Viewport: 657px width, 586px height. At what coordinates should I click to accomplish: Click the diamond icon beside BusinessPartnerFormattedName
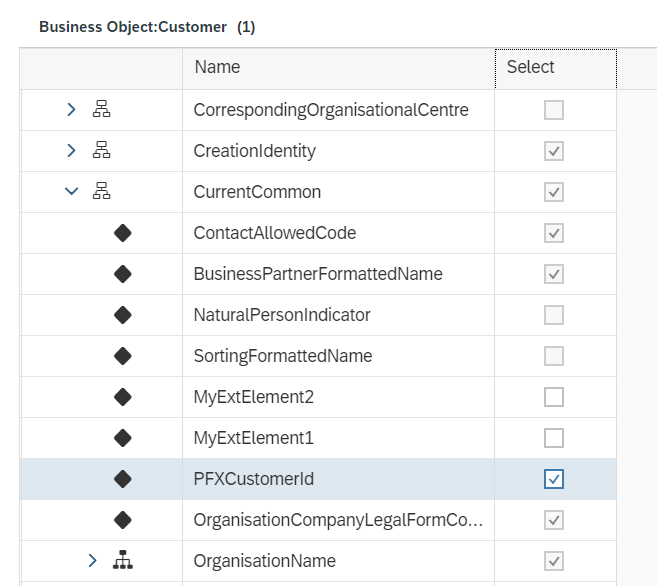click(123, 274)
